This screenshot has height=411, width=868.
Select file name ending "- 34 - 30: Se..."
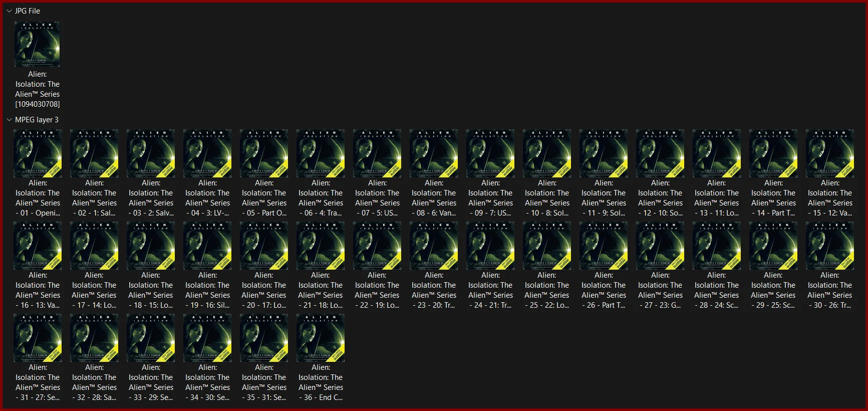pos(207,382)
